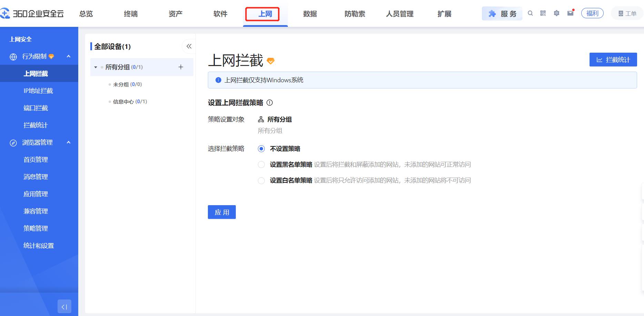Switch to the 终端 top tab
644x316 pixels.
131,14
